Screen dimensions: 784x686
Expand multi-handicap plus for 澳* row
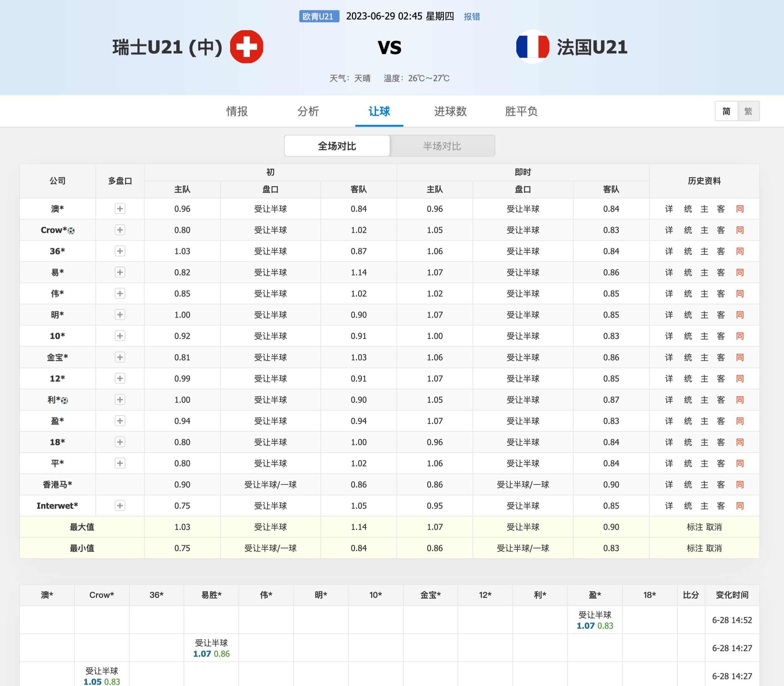click(120, 209)
